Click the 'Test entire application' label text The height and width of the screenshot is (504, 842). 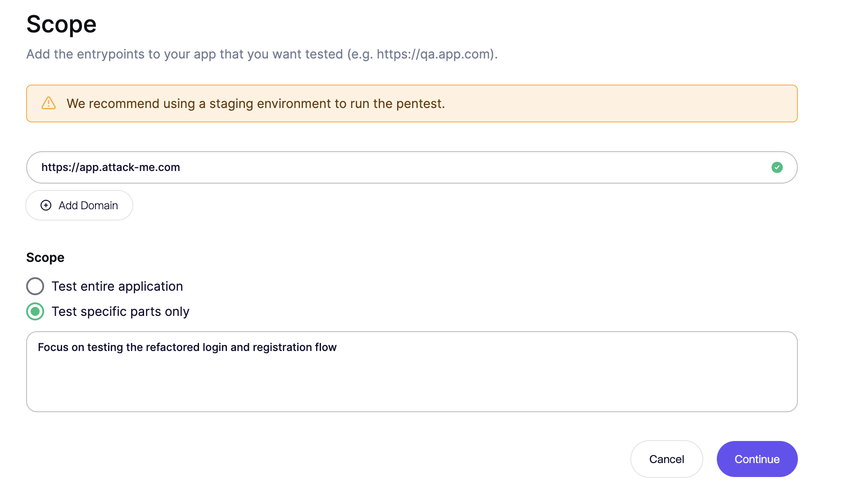117,286
